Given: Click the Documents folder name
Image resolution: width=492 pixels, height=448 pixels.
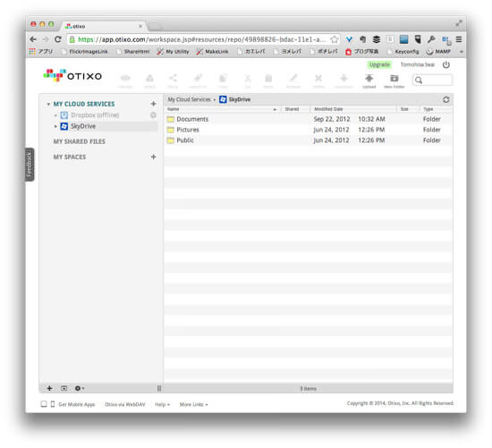Looking at the screenshot, I should pyautogui.click(x=192, y=119).
